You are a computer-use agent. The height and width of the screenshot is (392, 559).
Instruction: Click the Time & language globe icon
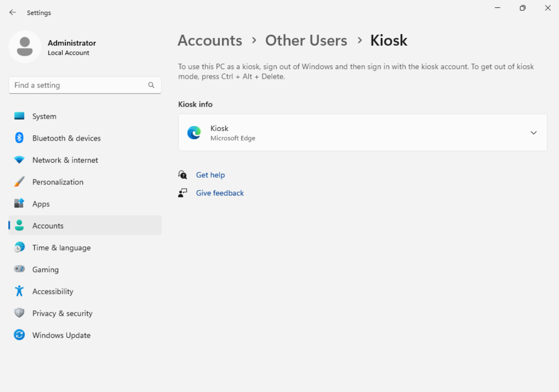pos(19,247)
